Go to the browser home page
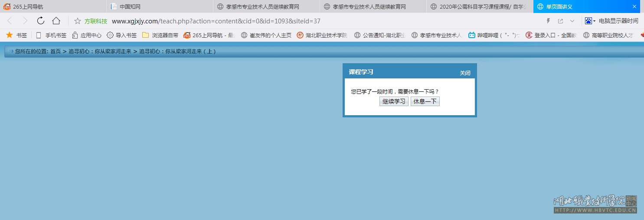 [56, 21]
